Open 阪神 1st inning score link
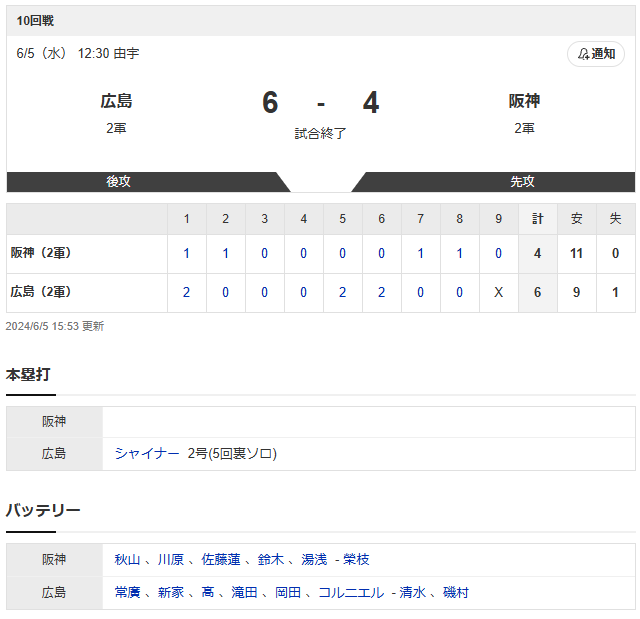 (187, 253)
